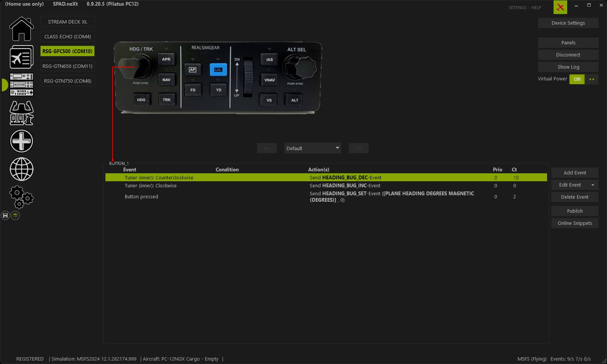
Task: Open the HELP menu
Action: tap(536, 7)
